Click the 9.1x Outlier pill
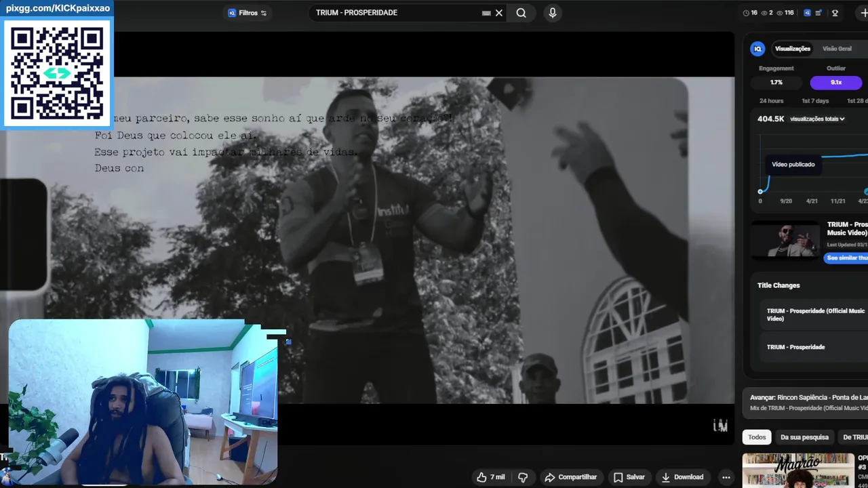Viewport: 868px width, 488px height. coord(836,83)
